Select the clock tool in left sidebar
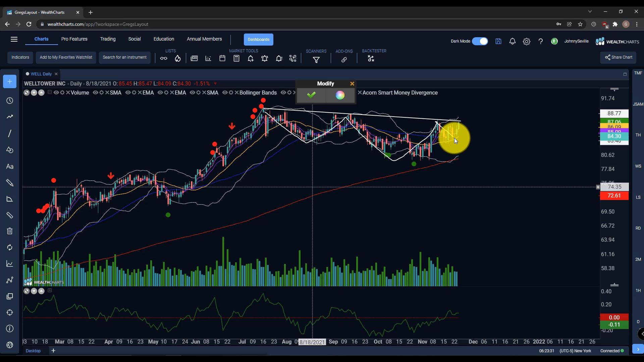This screenshot has width=644, height=362. pos(10,101)
